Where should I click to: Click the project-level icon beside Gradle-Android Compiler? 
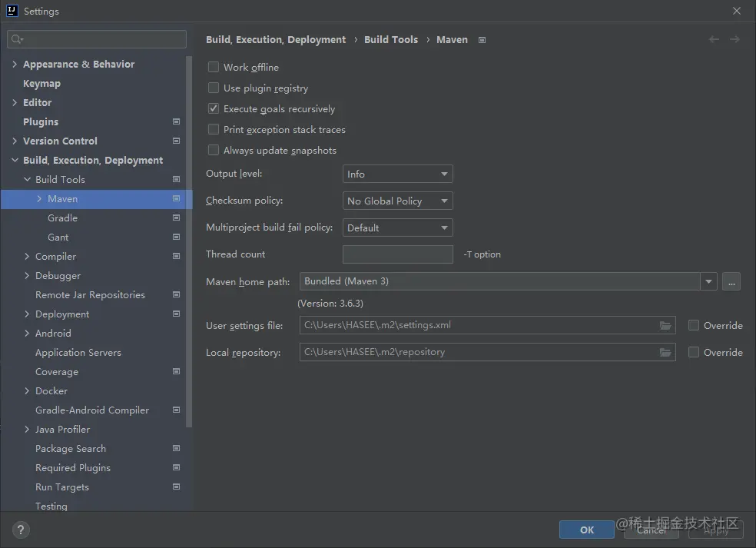point(176,410)
